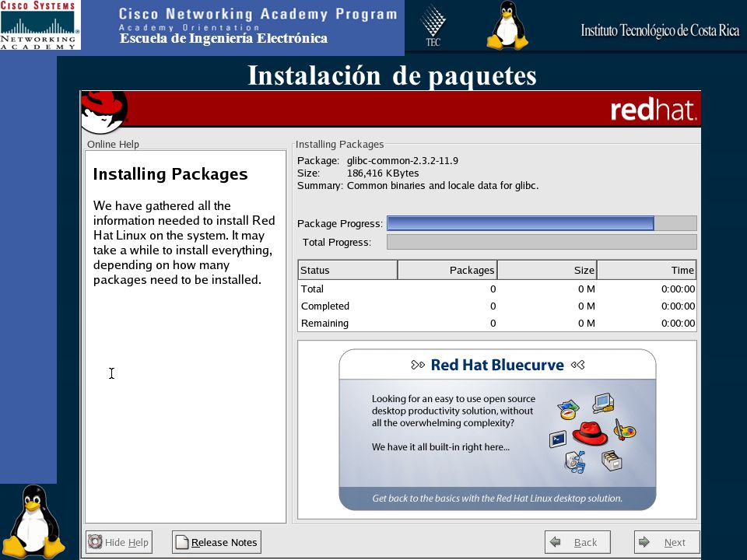Click the Packages column header
Screen dimensions: 747x560
(447, 270)
